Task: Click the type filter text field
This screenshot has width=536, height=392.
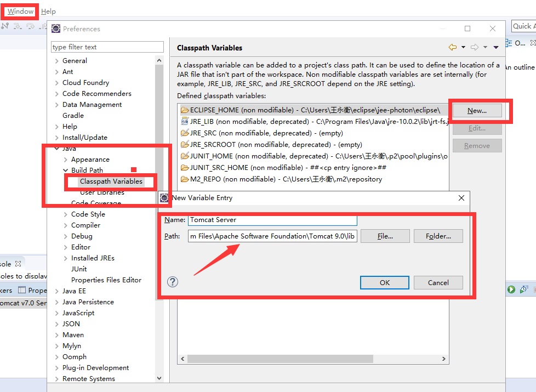Action: [x=107, y=47]
